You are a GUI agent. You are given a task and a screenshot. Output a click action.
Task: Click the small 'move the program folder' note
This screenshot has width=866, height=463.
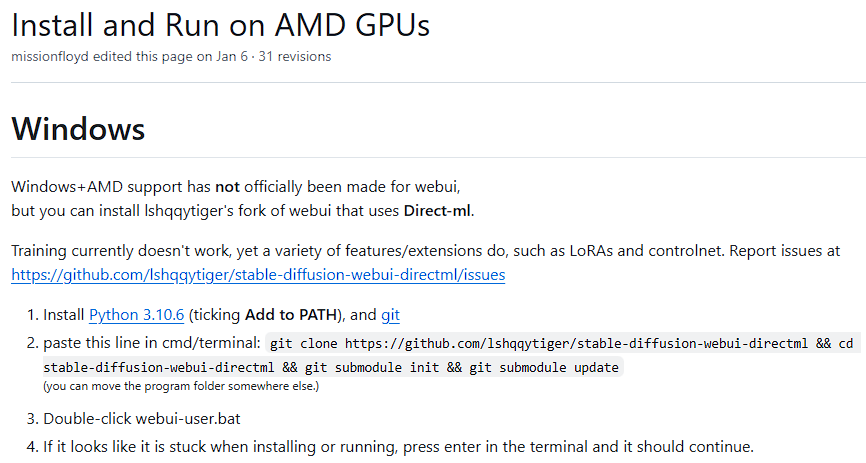coord(181,386)
